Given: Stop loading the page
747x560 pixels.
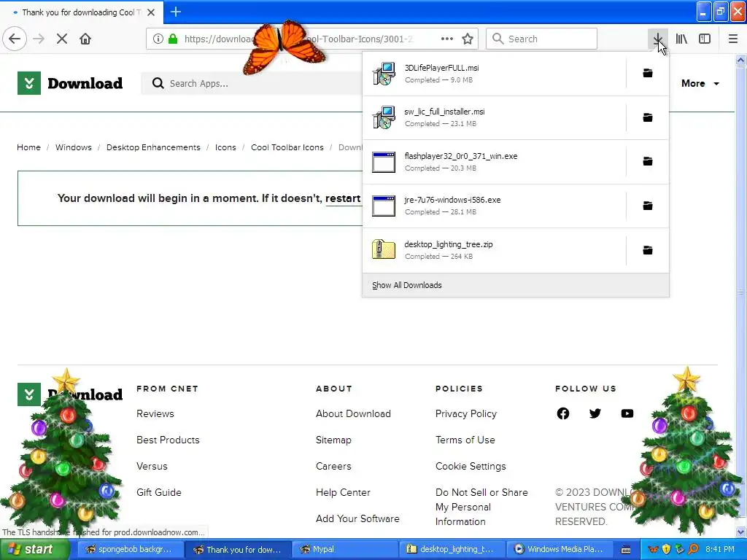Looking at the screenshot, I should click(61, 39).
